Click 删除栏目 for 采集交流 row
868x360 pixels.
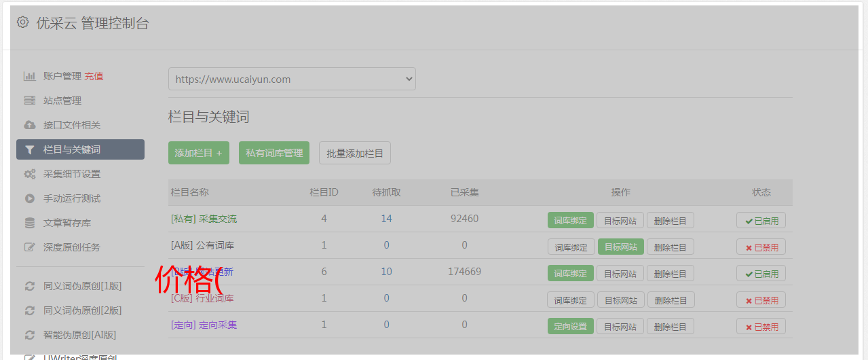tap(671, 220)
